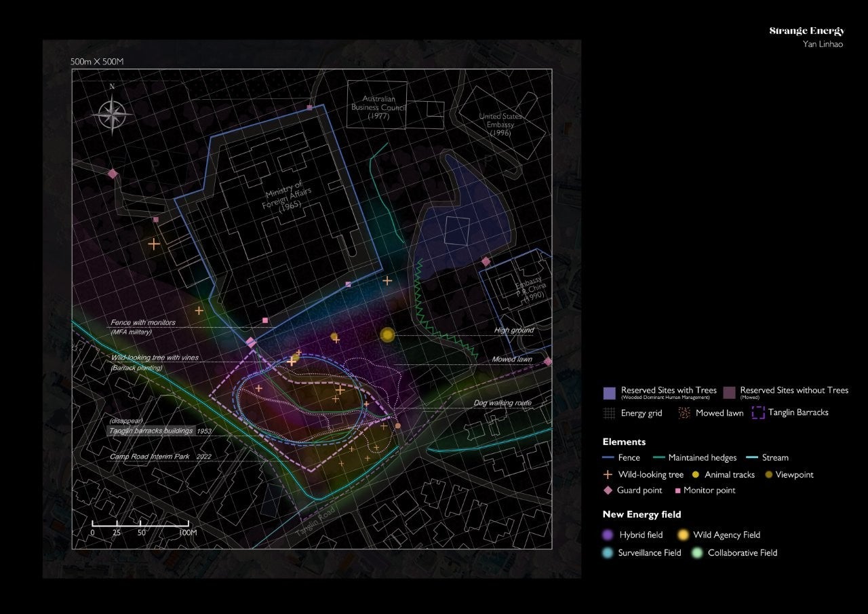The height and width of the screenshot is (614, 868).
Task: Select the Tanglin Barracks dashed box icon
Action: [757, 412]
